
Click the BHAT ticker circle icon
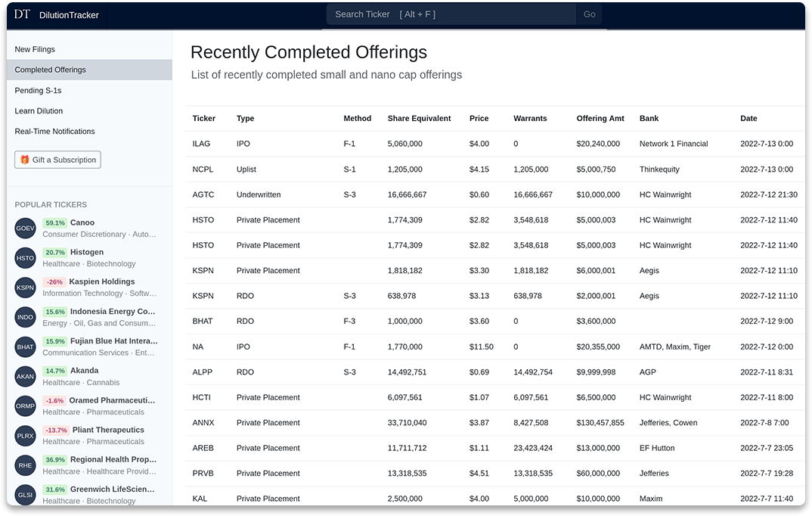[x=25, y=347]
